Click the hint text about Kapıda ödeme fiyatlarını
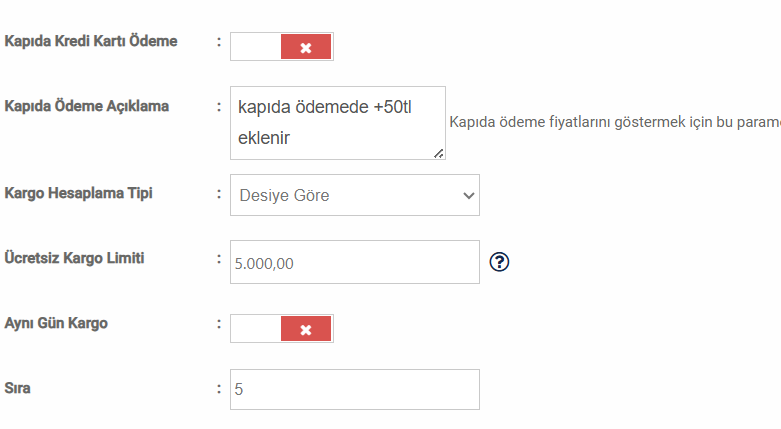 [x=615, y=122]
